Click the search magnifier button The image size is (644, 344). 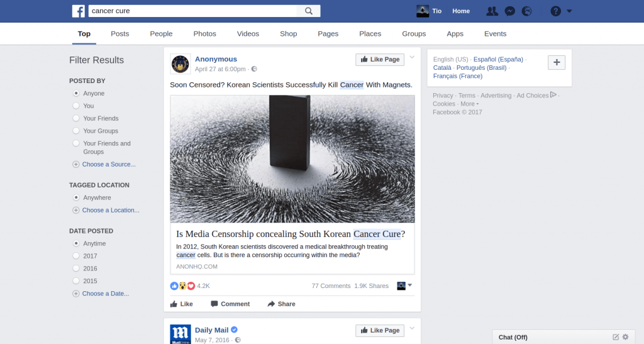pyautogui.click(x=308, y=11)
